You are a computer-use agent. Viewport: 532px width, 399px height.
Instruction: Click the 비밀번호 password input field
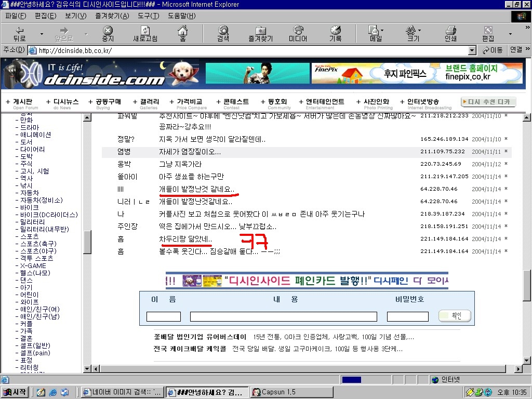pyautogui.click(x=407, y=316)
